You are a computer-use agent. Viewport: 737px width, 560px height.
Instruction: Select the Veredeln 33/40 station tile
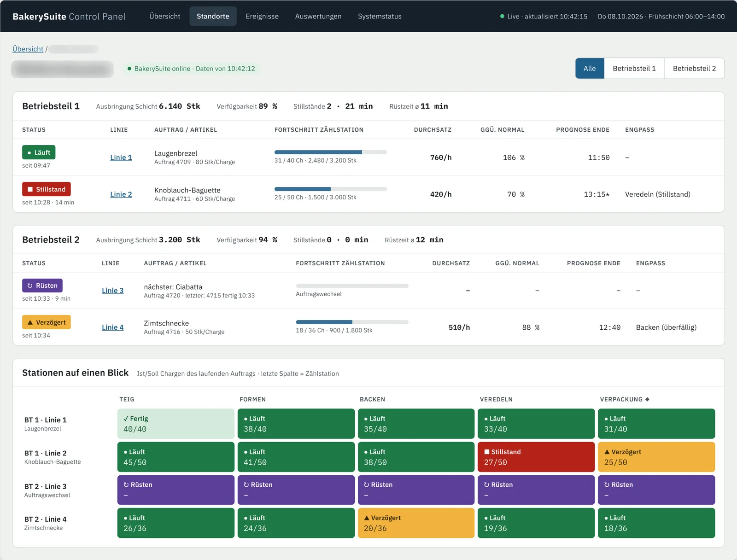pos(536,424)
